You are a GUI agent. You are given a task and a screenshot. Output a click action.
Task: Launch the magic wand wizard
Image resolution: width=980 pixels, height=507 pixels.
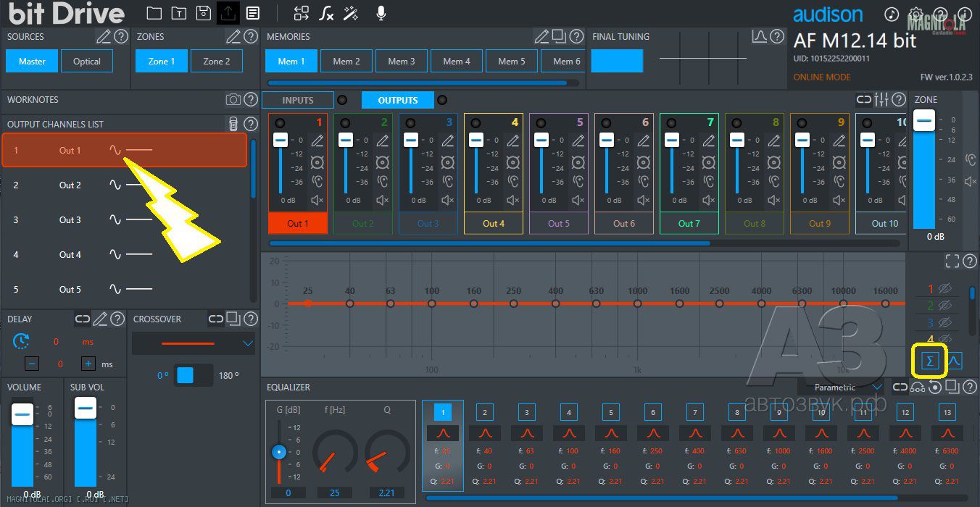coord(352,13)
